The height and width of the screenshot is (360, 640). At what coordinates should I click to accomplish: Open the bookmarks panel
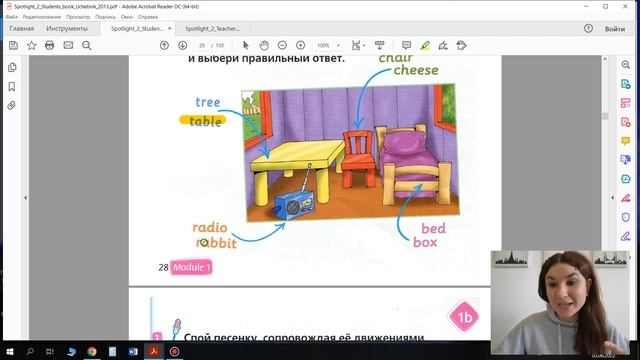[12, 87]
